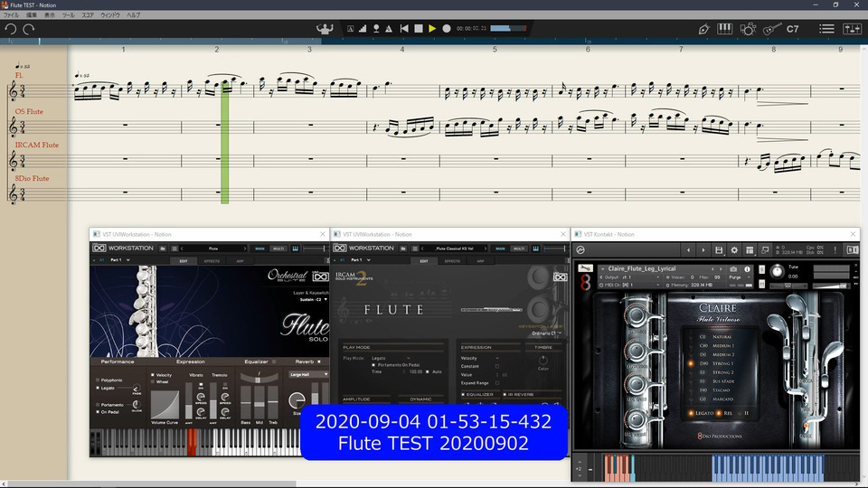The width and height of the screenshot is (868, 488).
Task: Next preset arrow beside Flute preset name
Action: click(x=245, y=249)
